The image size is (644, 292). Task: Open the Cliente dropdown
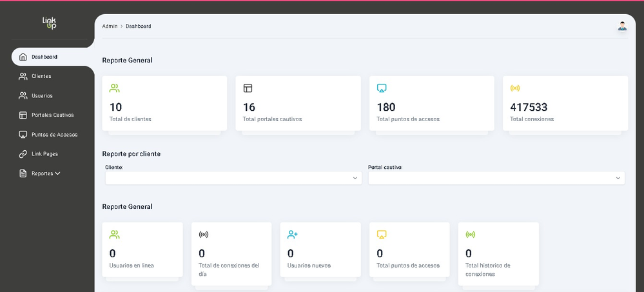click(x=233, y=178)
